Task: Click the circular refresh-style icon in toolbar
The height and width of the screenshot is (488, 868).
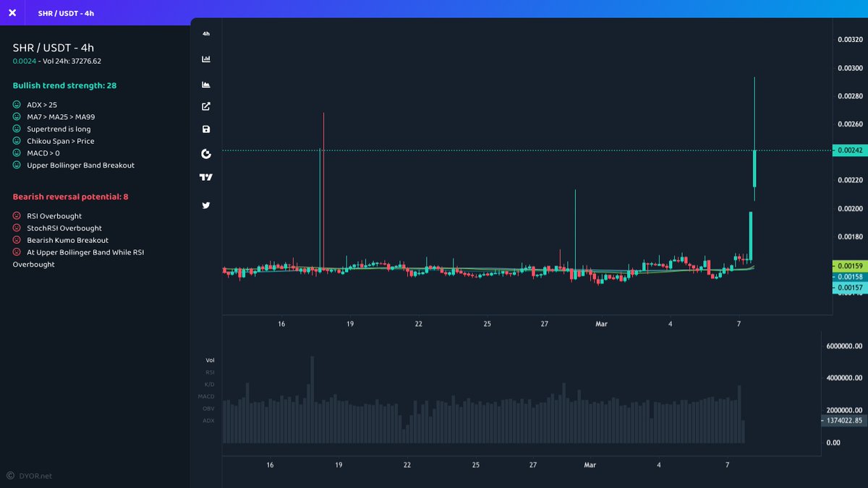Action: coord(206,154)
